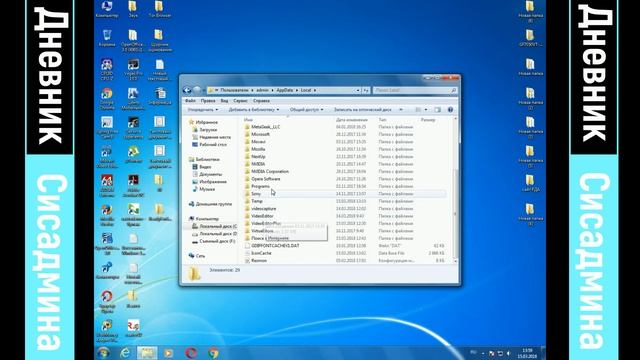Image resolution: width=640 pixels, height=360 pixels.
Task: Select Сеть in navigation pane
Action: [x=200, y=256]
